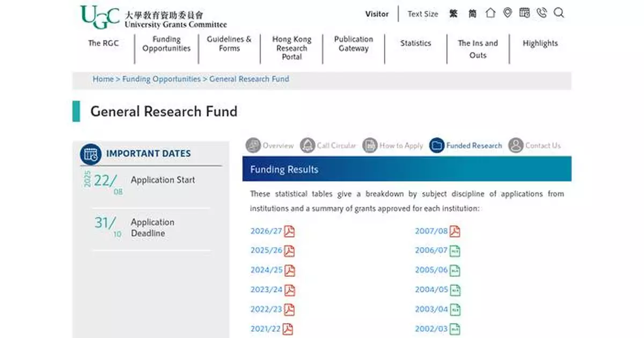The width and height of the screenshot is (644, 338).
Task: Click the phone contact icon
Action: 541,13
